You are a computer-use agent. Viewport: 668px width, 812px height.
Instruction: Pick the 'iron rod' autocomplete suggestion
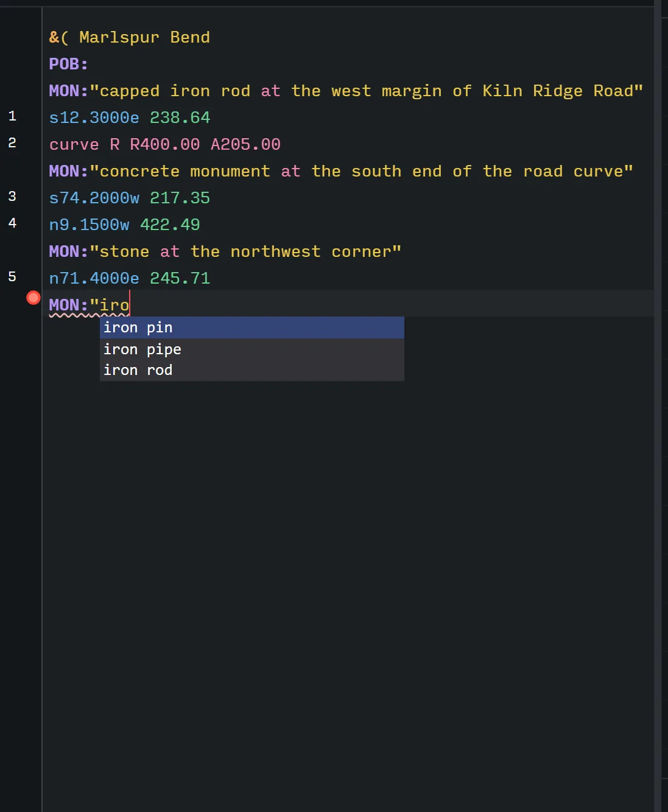(x=251, y=370)
